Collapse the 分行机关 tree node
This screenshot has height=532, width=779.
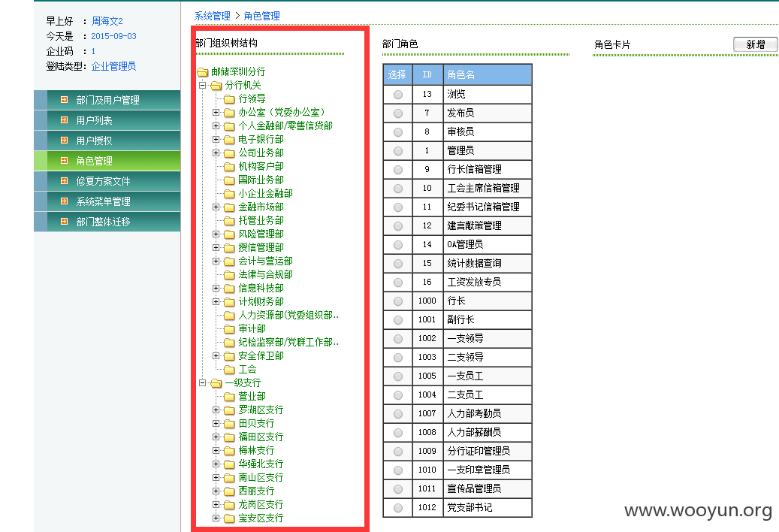[202, 86]
